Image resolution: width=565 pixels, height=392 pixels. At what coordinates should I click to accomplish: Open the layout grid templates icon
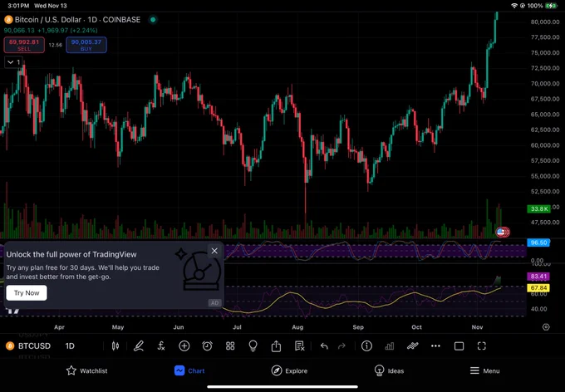tap(230, 346)
